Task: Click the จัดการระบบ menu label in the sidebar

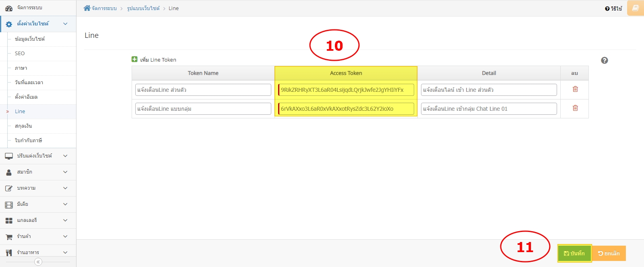Action: [29, 8]
